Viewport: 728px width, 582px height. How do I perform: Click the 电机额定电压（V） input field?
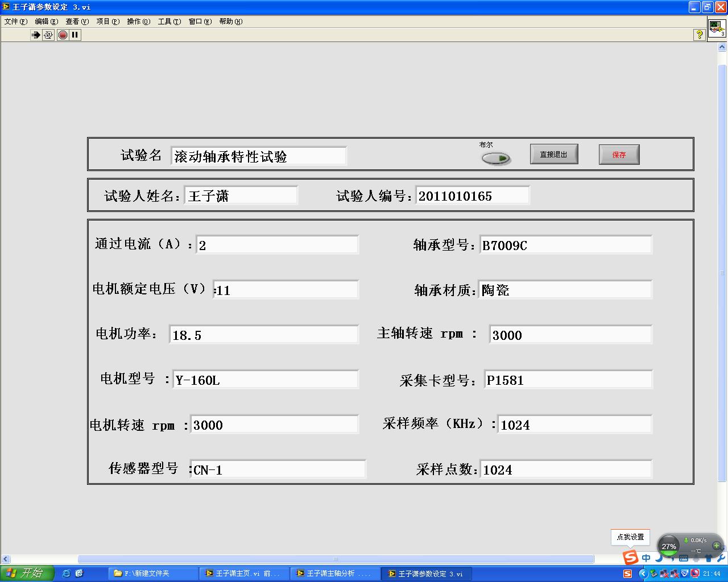pos(286,290)
